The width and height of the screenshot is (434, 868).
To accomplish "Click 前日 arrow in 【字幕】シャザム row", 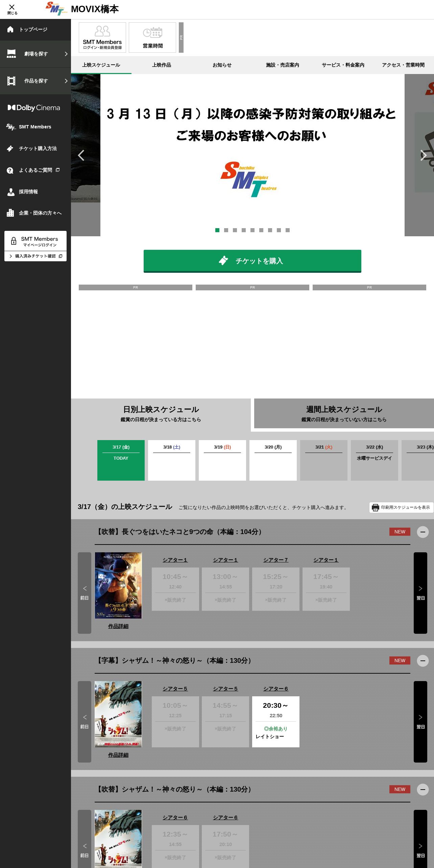I will tap(85, 722).
